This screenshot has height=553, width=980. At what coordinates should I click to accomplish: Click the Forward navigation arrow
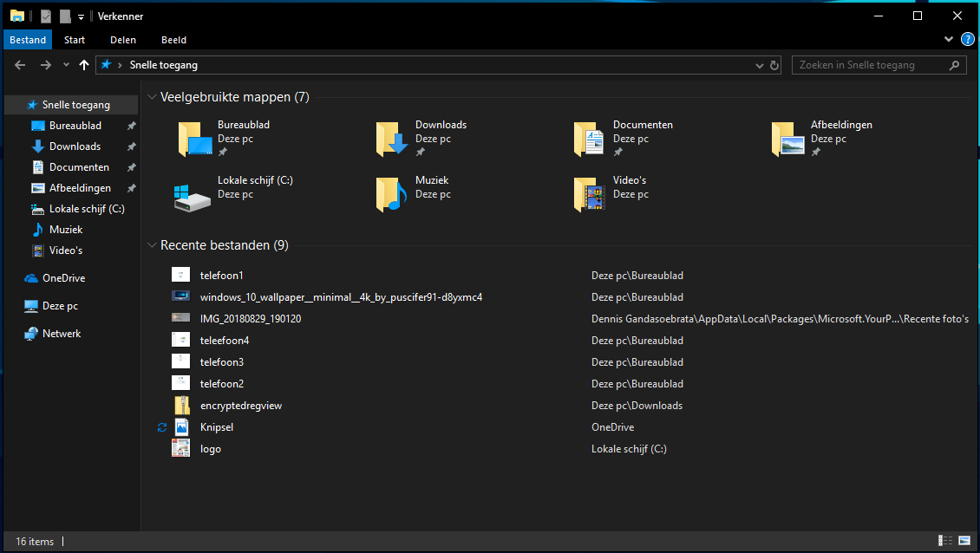point(46,65)
